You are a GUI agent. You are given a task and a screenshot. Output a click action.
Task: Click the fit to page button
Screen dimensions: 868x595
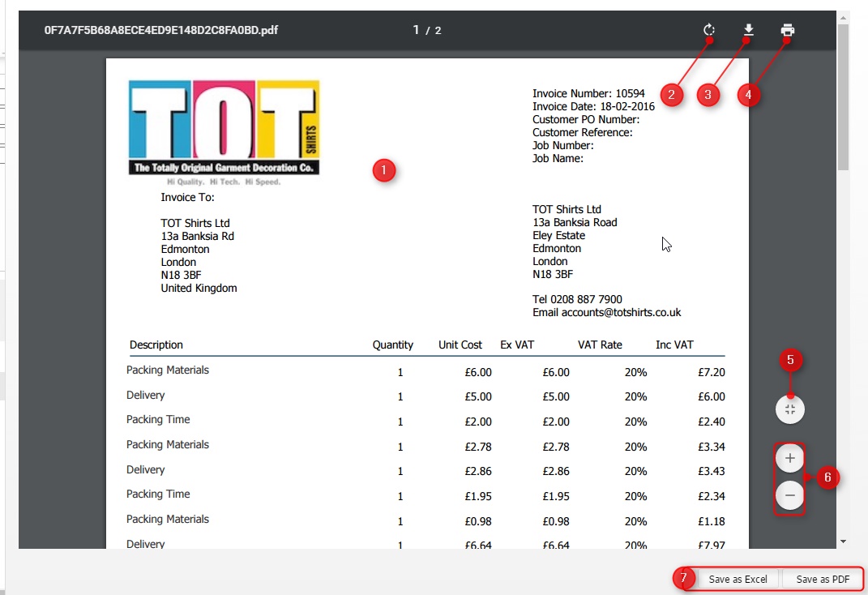[x=790, y=409]
